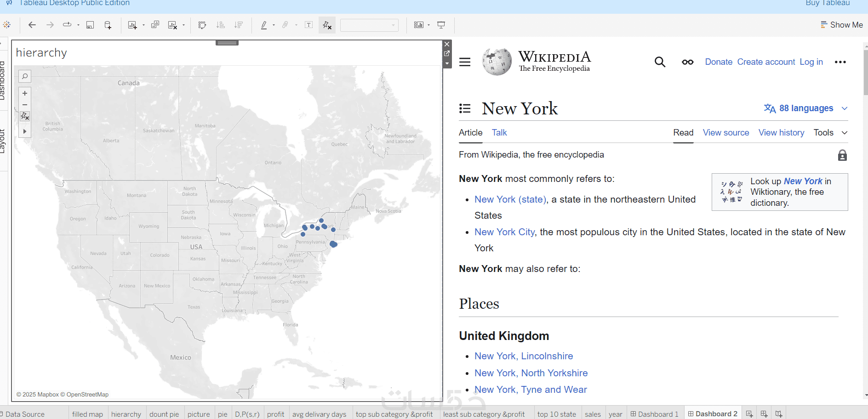
Task: Click the Wikipedia Donate link
Action: [x=719, y=62]
